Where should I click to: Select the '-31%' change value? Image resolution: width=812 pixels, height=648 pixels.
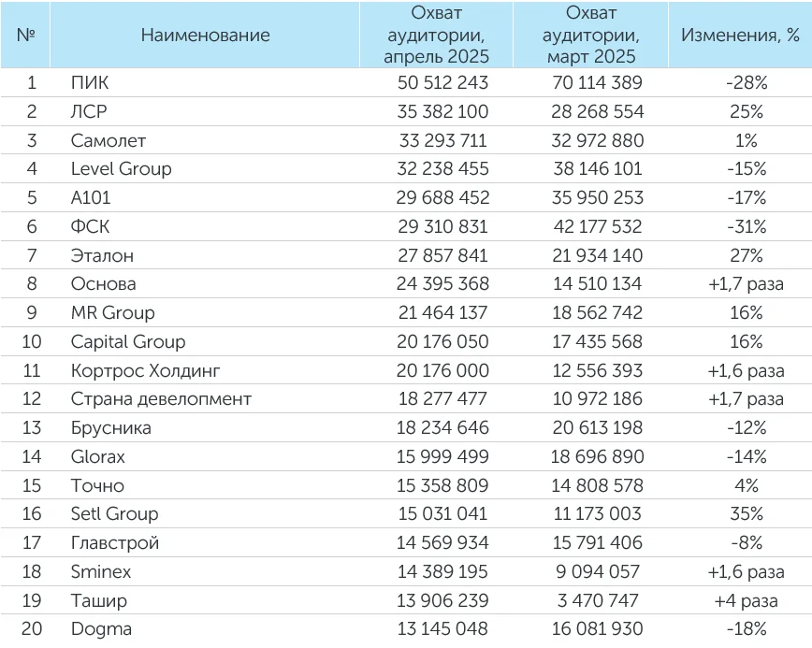click(x=746, y=226)
